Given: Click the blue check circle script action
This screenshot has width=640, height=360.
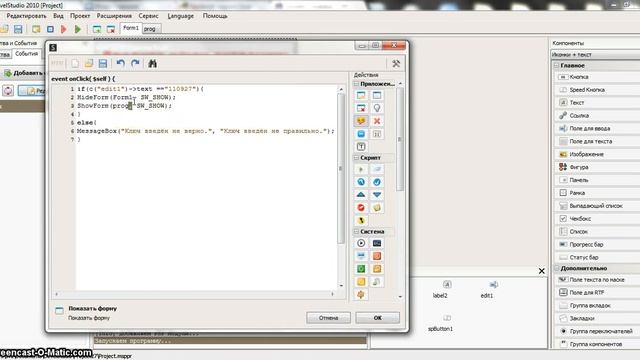Looking at the screenshot, I should (377, 182).
